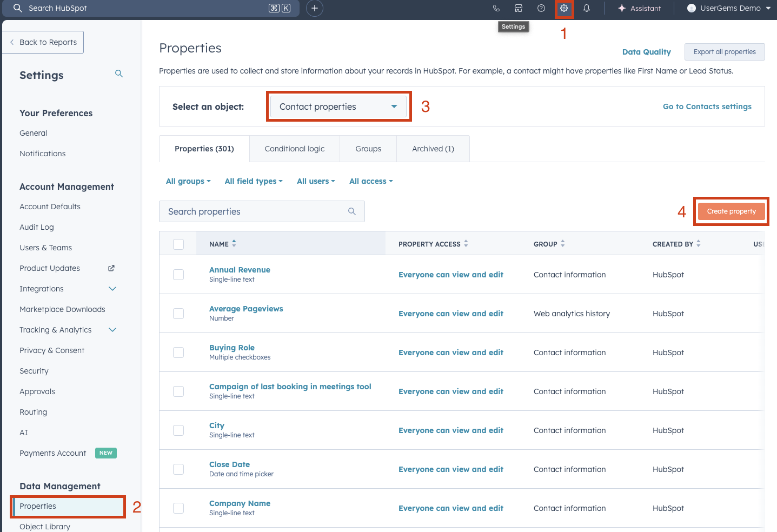Open the Data Quality link

click(646, 52)
